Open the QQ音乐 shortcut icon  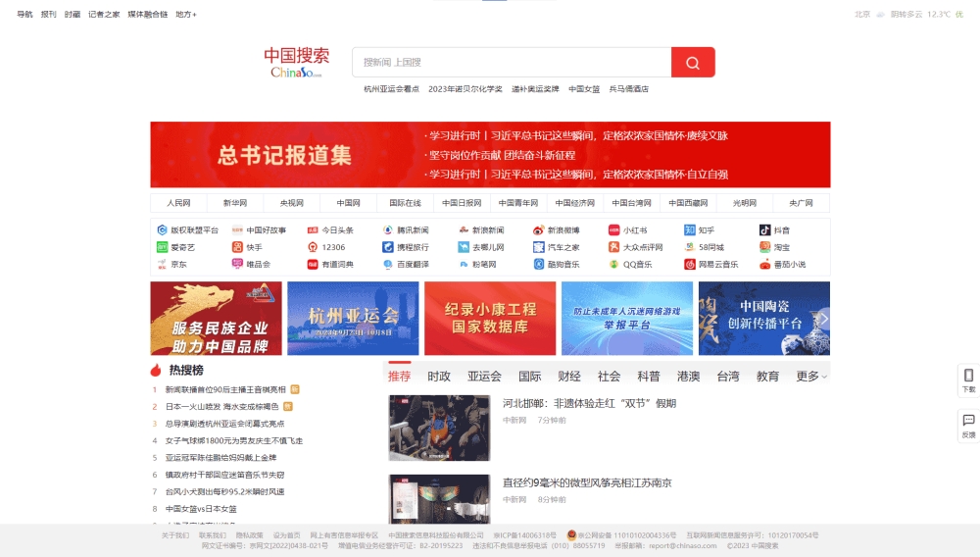tap(613, 264)
